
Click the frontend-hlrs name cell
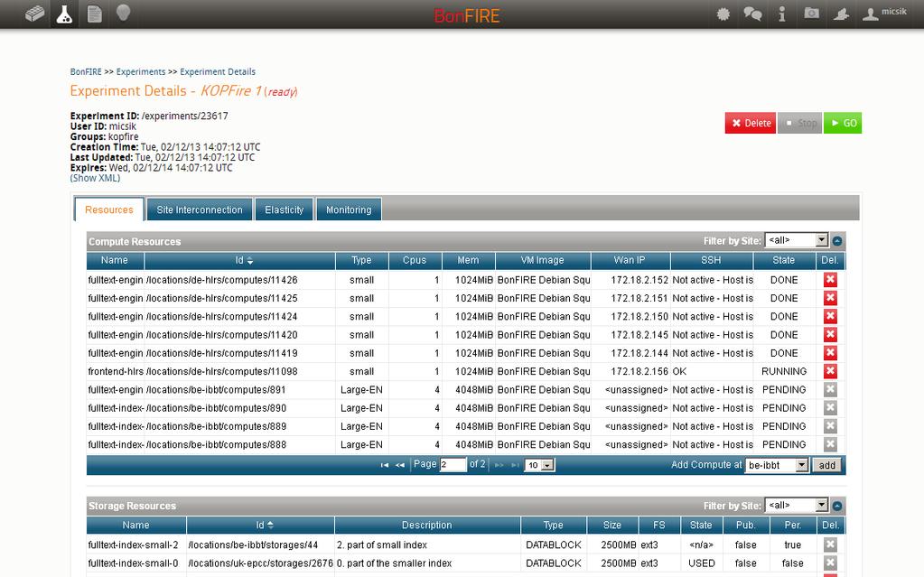[116, 371]
